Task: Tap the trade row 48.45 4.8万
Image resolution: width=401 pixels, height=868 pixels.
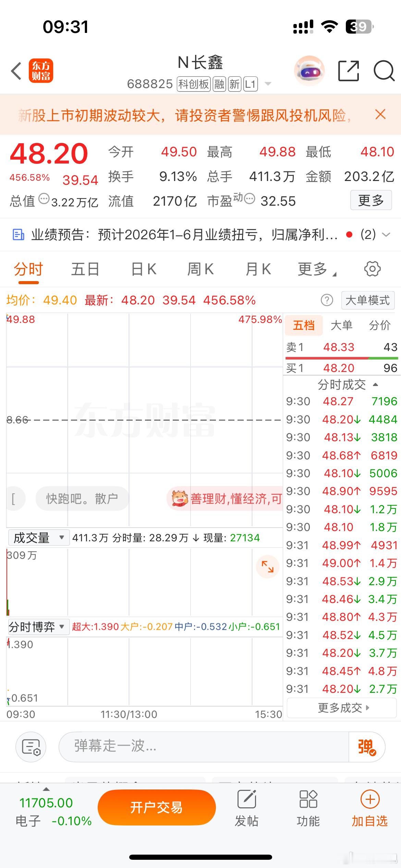Action: [x=342, y=671]
